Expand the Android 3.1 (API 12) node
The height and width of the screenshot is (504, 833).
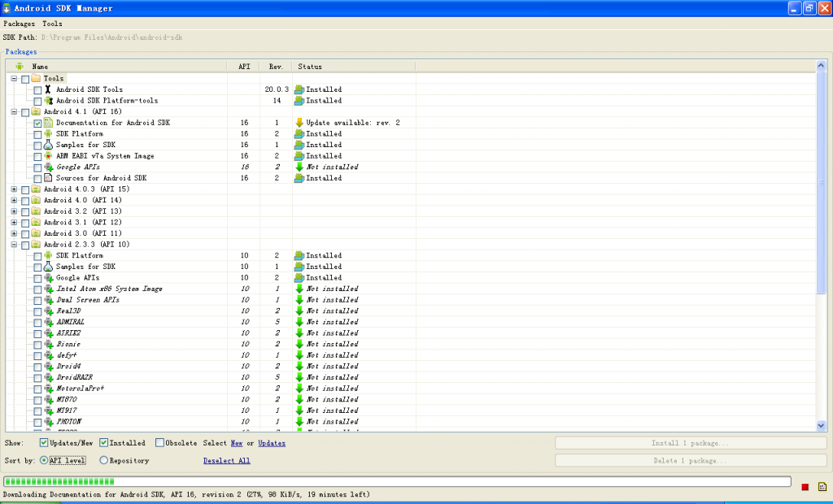click(14, 223)
